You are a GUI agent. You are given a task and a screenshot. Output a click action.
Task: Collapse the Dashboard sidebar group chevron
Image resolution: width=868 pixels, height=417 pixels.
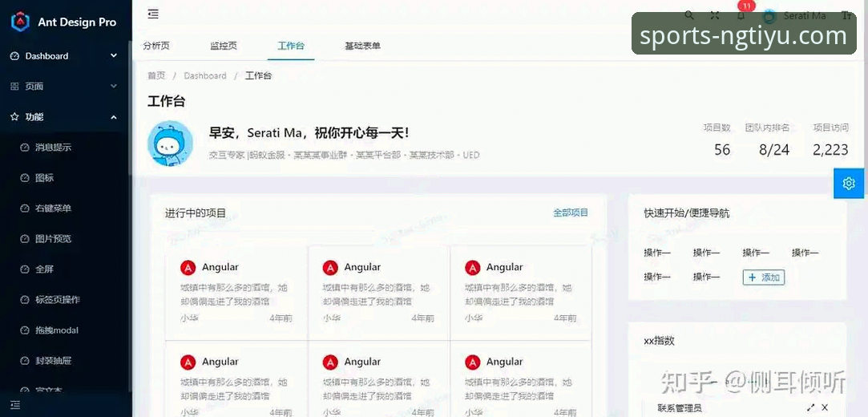114,56
